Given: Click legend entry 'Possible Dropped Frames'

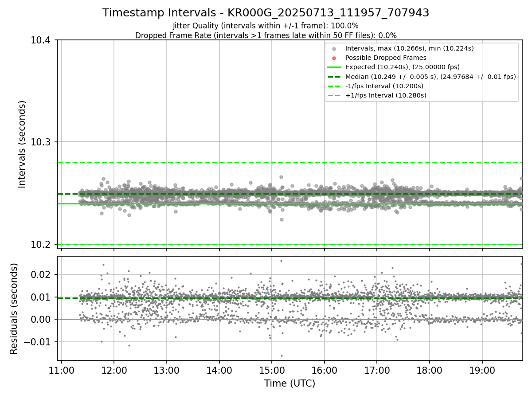Looking at the screenshot, I should coord(386,58).
